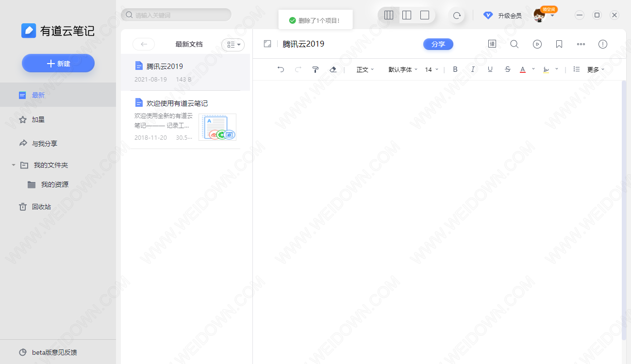This screenshot has width=631, height=364.
Task: Click the search keyword input field
Action: tap(176, 15)
